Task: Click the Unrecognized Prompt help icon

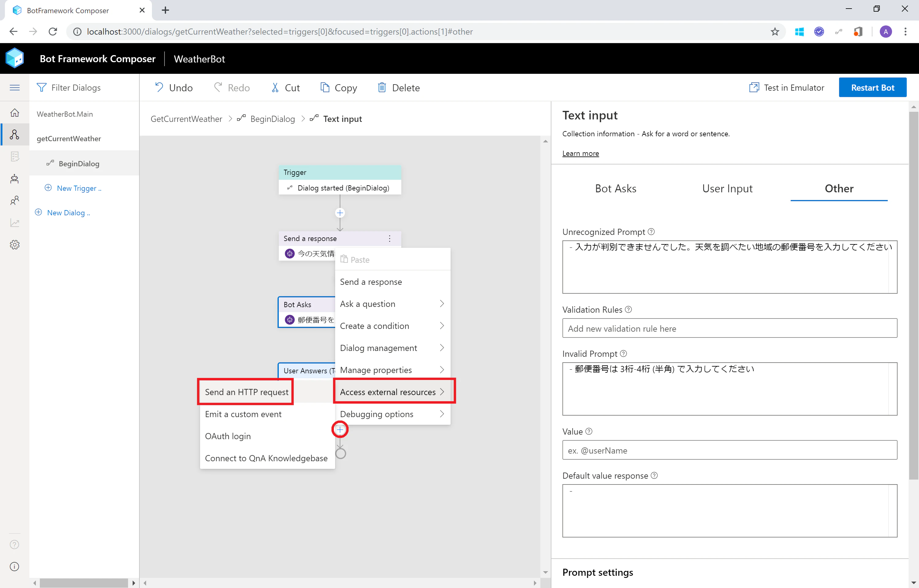Action: click(651, 232)
